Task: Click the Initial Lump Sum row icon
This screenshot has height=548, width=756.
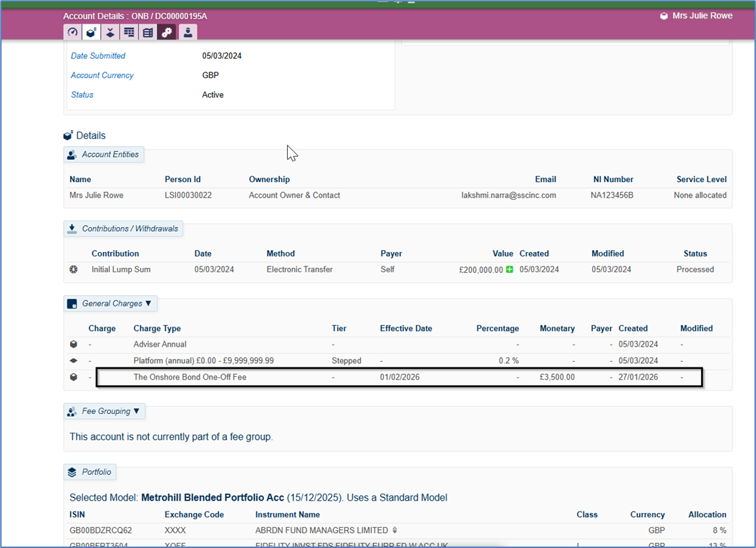Action: tap(73, 269)
